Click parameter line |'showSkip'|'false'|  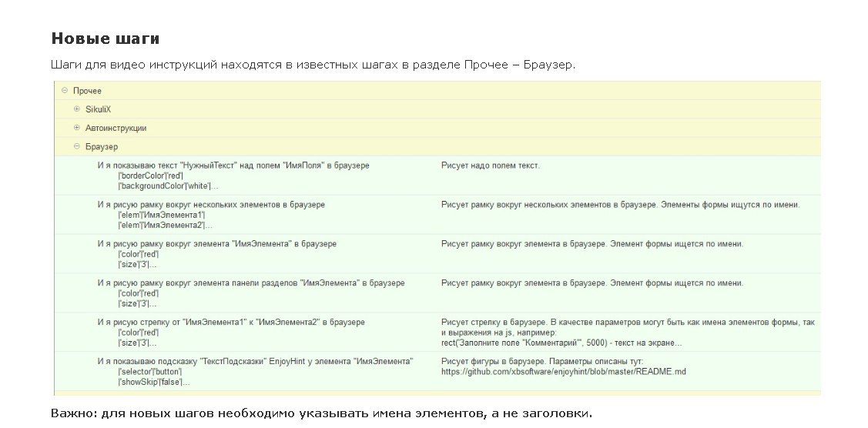point(154,383)
